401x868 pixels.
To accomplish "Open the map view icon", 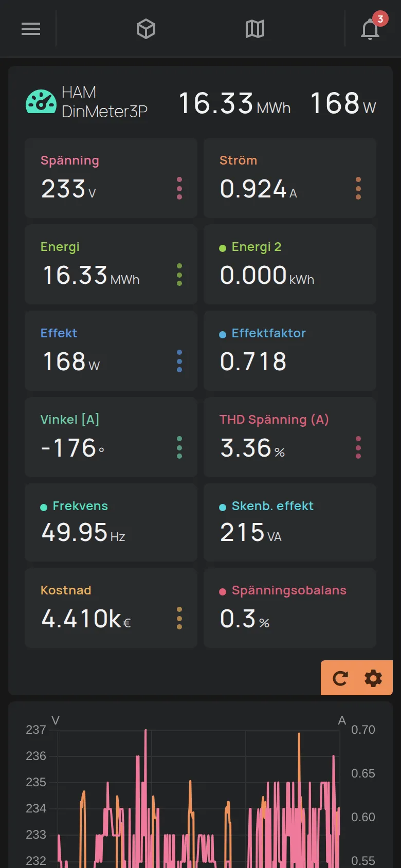I will [x=255, y=29].
